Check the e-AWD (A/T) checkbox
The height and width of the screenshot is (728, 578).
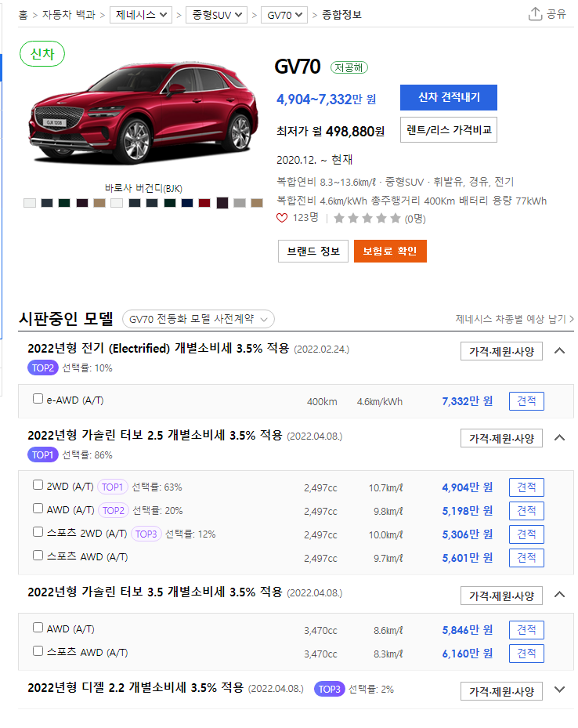point(38,399)
